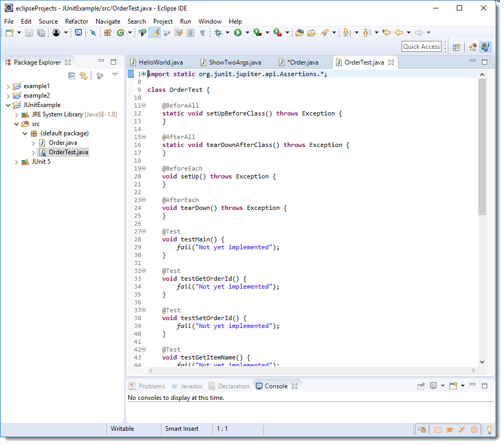Collapse the @BeforeAll method fold on line 11

click(144, 105)
